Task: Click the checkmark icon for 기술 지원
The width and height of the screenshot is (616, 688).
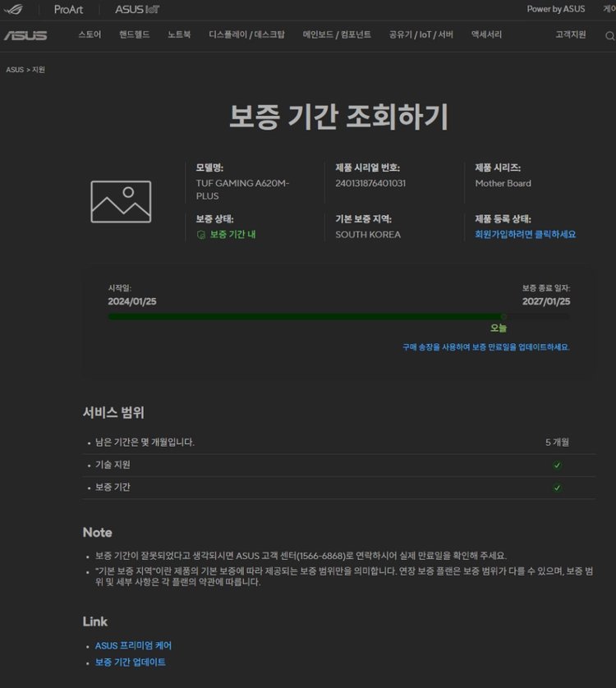Action: click(557, 466)
